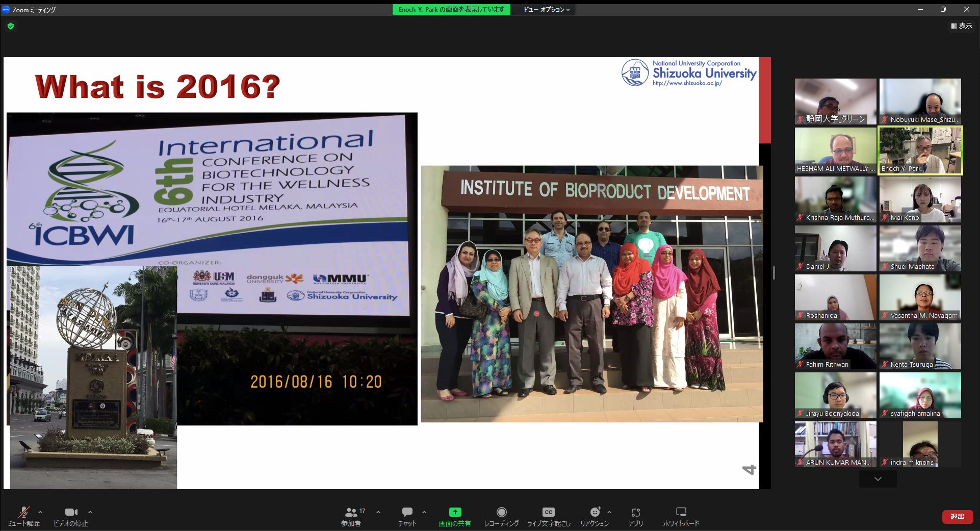
Task: Click muted mic icon on Jirayu Boonyakida tile
Action: coord(801,413)
